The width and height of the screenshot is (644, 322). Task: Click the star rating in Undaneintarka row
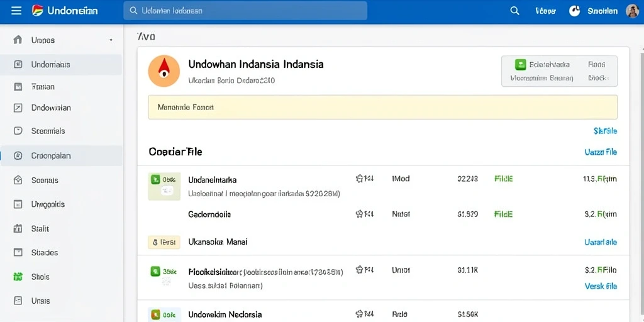(x=365, y=179)
